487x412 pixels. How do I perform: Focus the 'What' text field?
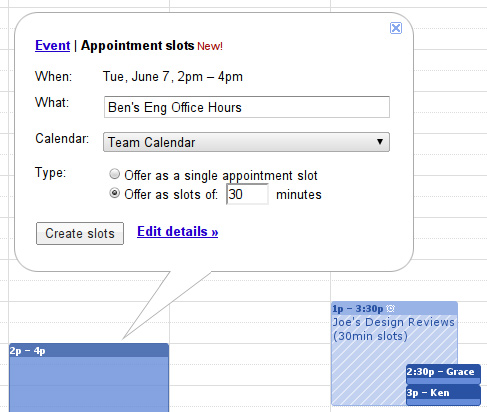click(x=247, y=107)
